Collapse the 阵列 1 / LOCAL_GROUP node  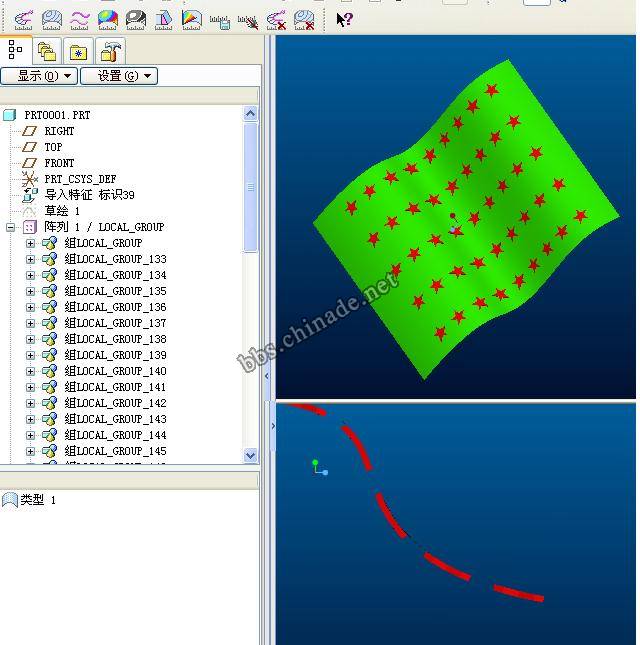click(x=11, y=227)
